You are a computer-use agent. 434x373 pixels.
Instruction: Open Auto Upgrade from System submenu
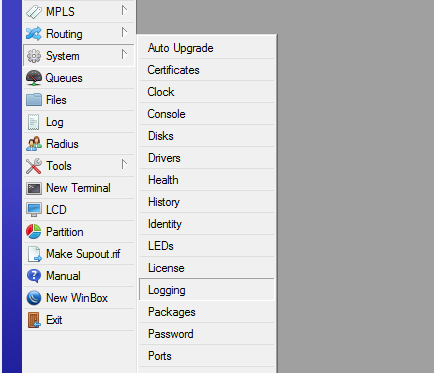(207, 48)
